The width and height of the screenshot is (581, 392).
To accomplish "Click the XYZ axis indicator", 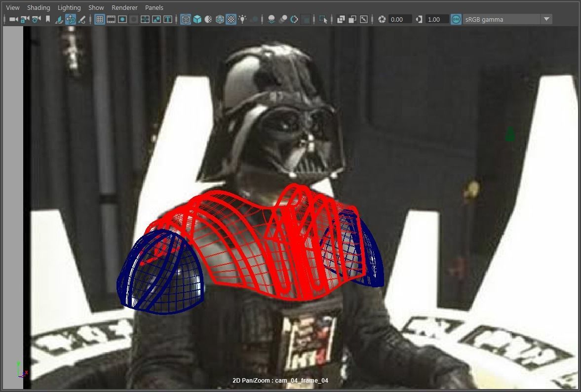I will pyautogui.click(x=22, y=370).
